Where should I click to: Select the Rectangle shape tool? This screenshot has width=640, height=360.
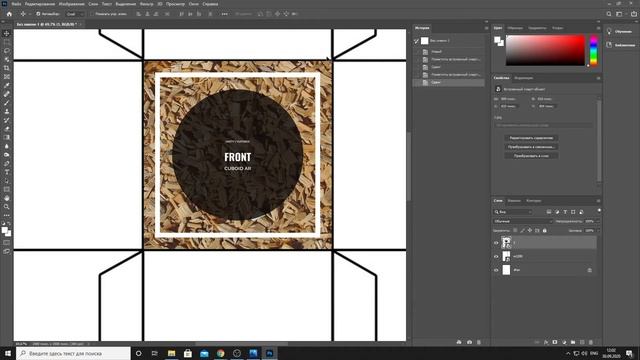click(x=7, y=189)
